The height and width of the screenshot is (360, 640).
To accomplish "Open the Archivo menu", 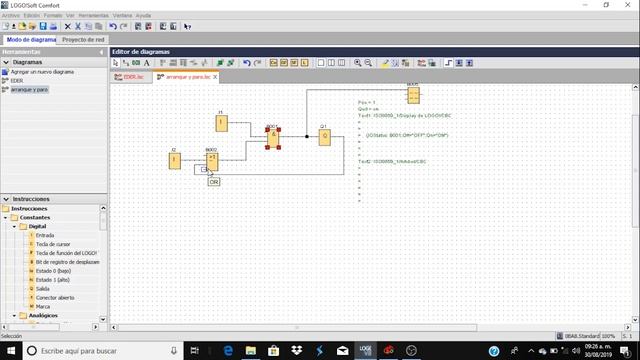I will click(11, 16).
